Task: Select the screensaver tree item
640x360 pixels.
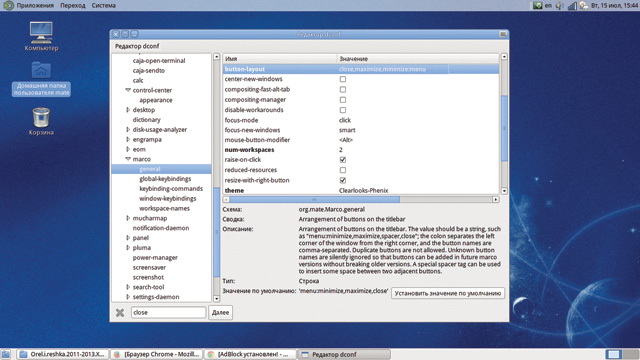Action: [x=149, y=267]
